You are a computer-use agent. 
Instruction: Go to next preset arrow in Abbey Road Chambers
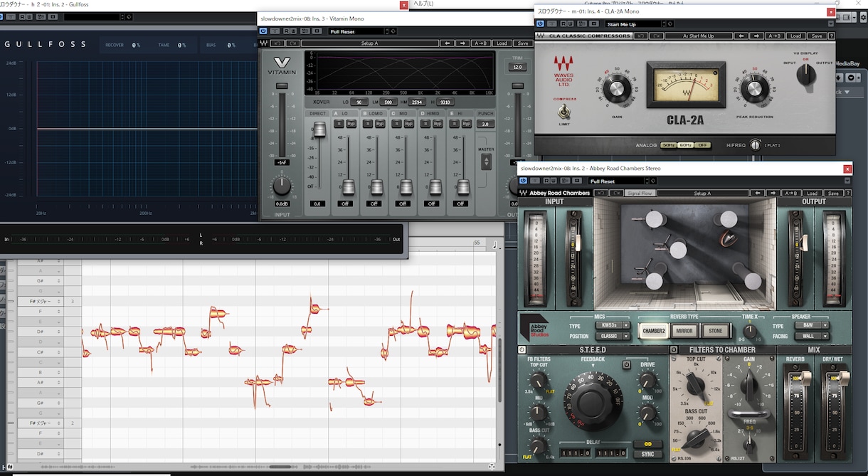pos(772,193)
